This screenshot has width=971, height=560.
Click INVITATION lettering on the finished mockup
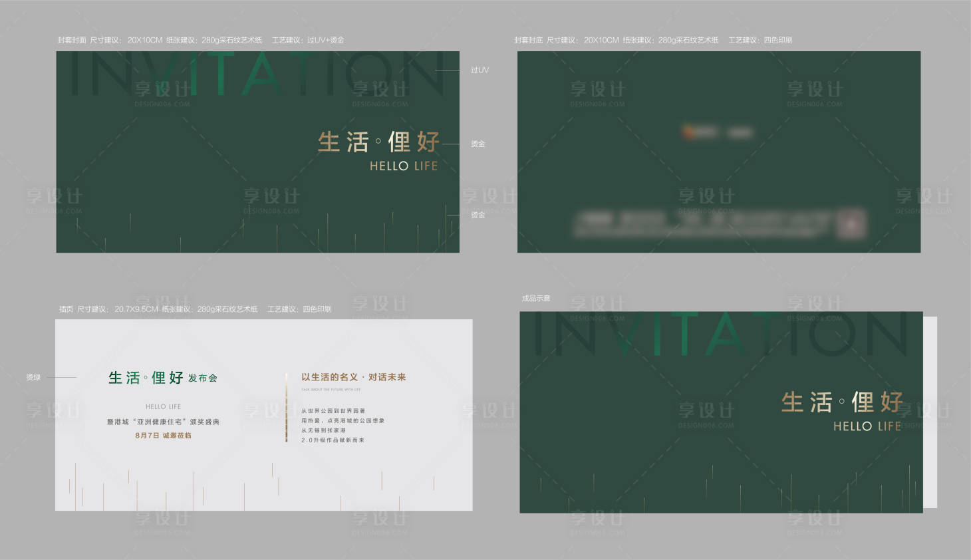(x=721, y=334)
